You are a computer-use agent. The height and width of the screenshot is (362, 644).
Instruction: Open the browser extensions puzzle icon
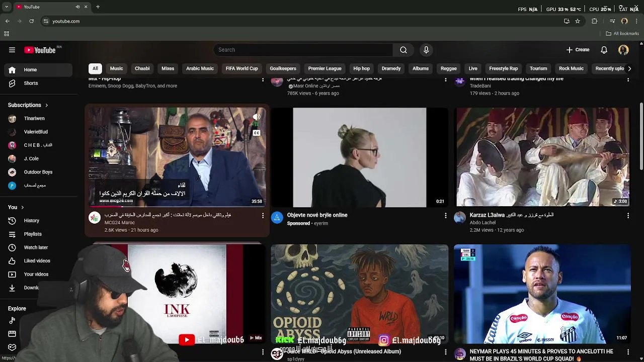tap(595, 21)
